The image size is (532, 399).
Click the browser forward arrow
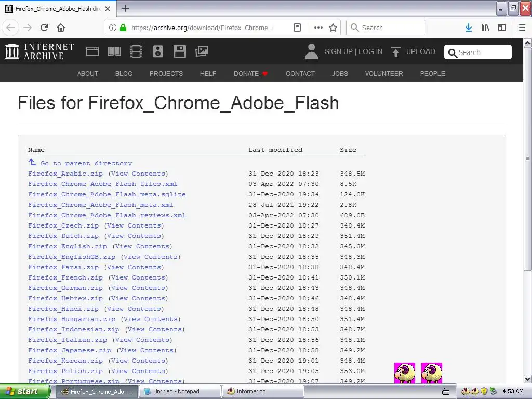[x=28, y=28]
